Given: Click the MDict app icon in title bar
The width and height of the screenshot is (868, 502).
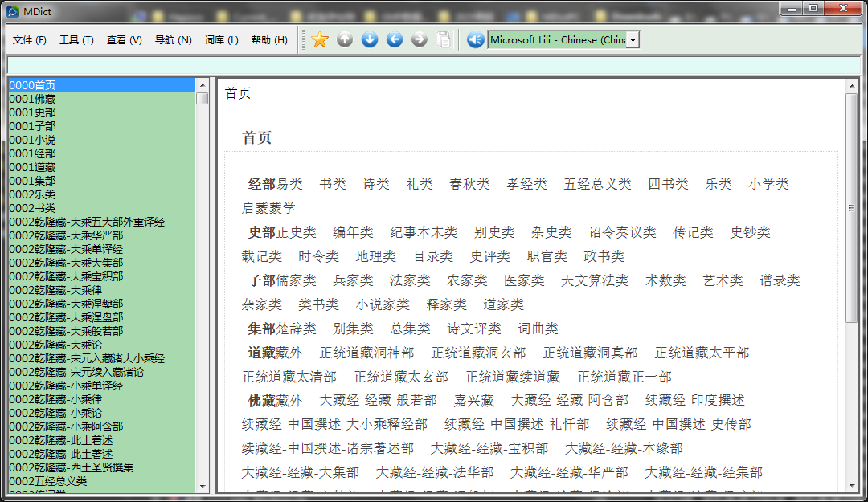Looking at the screenshot, I should [x=13, y=11].
